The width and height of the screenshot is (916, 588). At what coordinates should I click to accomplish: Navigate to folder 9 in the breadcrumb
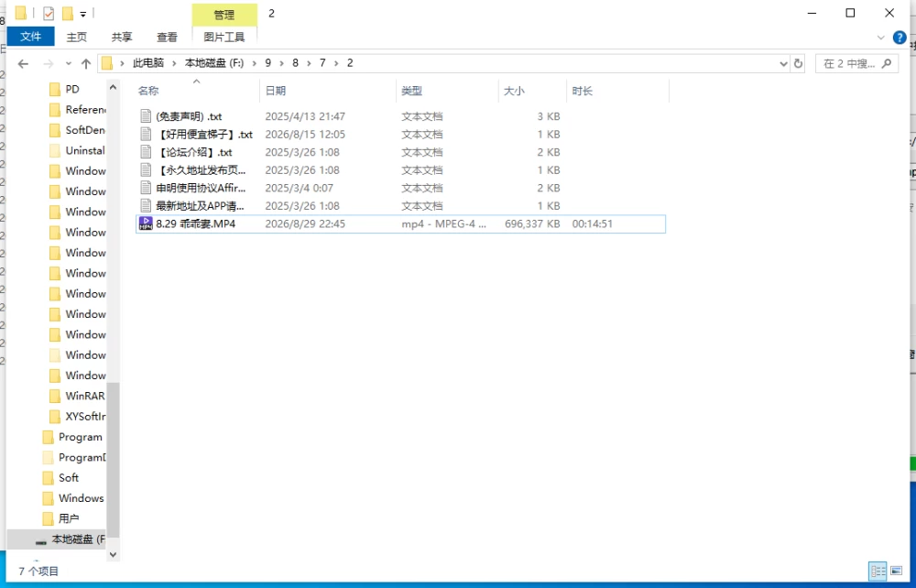click(268, 63)
